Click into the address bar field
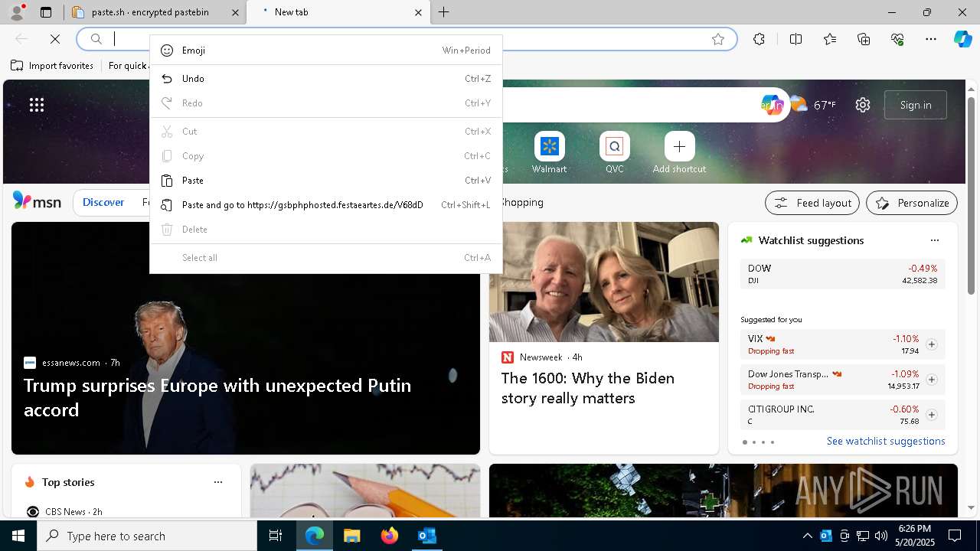980x551 pixels. 406,39
